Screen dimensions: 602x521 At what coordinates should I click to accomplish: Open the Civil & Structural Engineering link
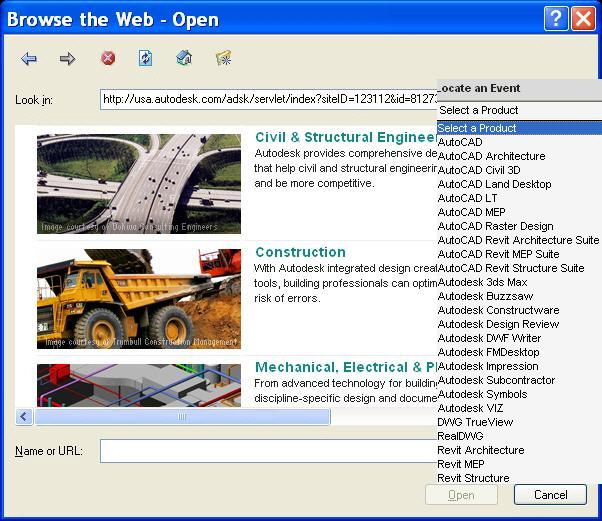346,137
